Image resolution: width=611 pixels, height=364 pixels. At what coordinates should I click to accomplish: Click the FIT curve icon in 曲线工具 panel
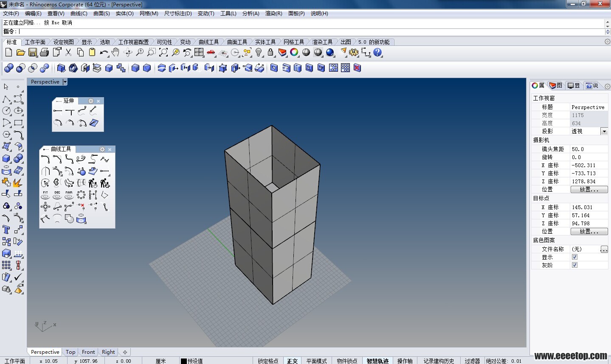click(45, 195)
